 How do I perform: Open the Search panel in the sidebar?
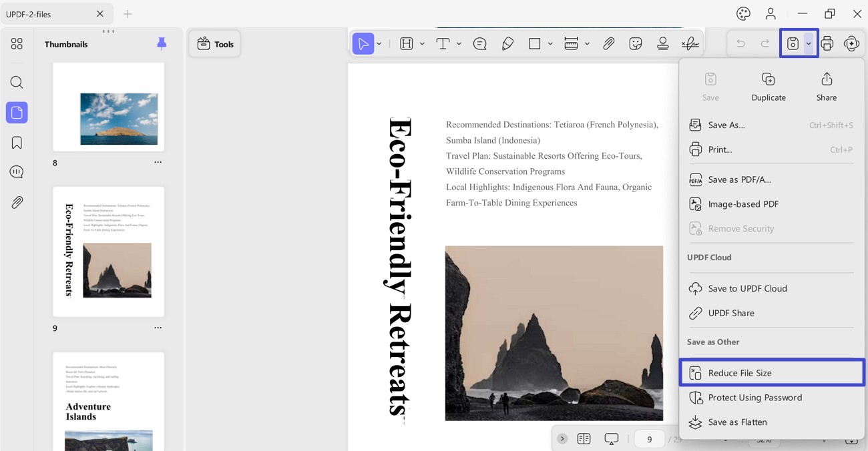pos(17,82)
